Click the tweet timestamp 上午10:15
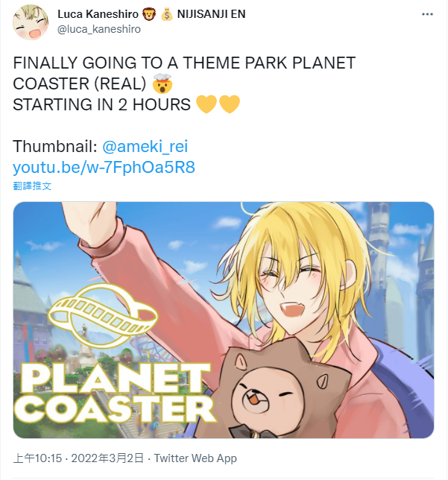 point(37,458)
